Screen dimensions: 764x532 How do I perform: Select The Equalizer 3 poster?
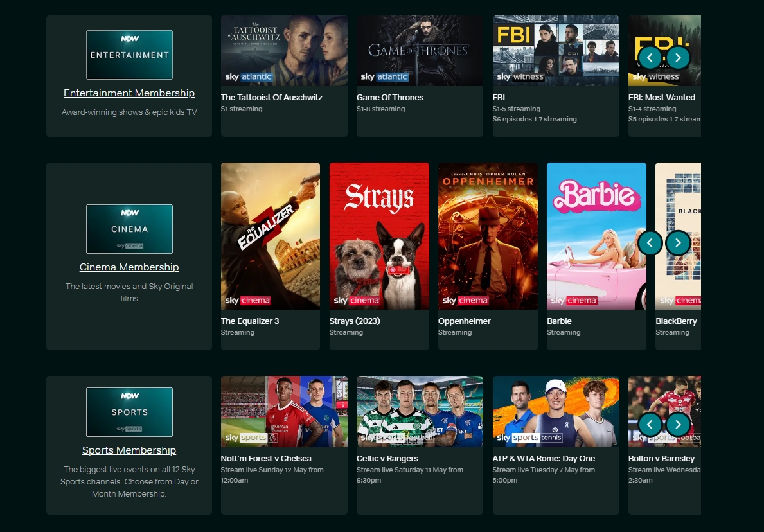coord(271,236)
